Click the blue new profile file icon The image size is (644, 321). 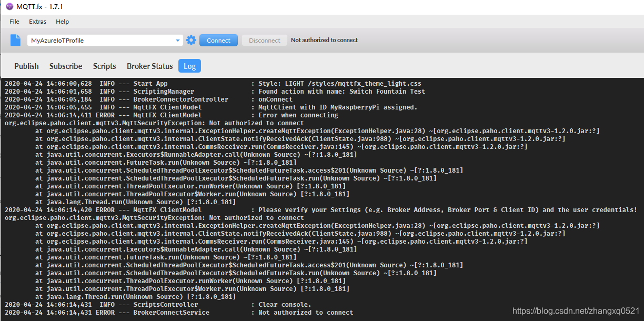(16, 40)
